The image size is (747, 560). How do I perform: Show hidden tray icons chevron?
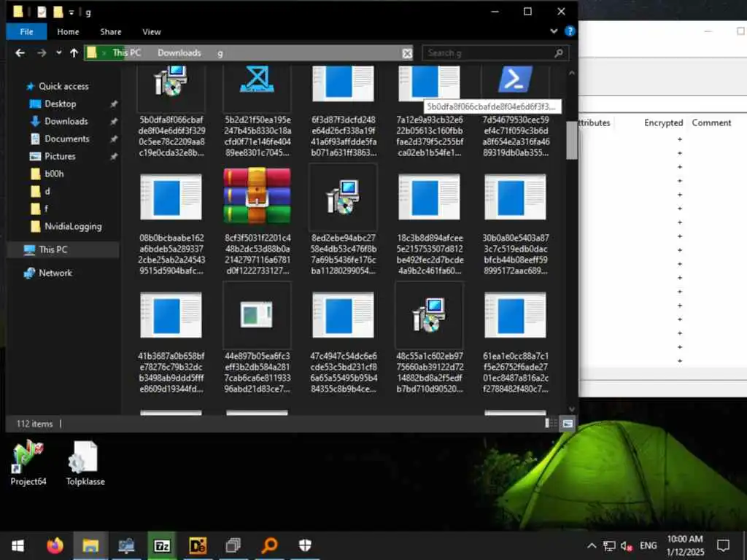(x=591, y=545)
